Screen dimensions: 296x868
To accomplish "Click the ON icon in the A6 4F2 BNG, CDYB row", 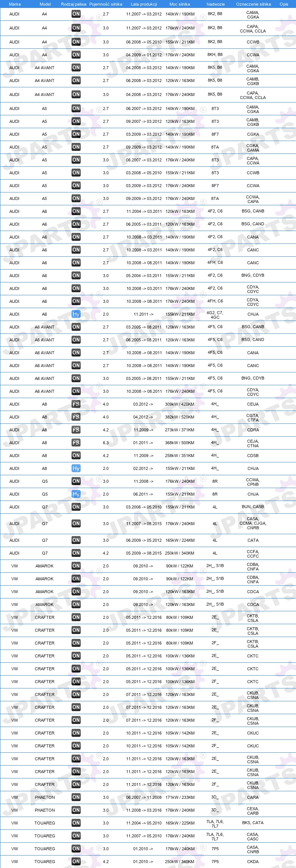I will point(76,276).
